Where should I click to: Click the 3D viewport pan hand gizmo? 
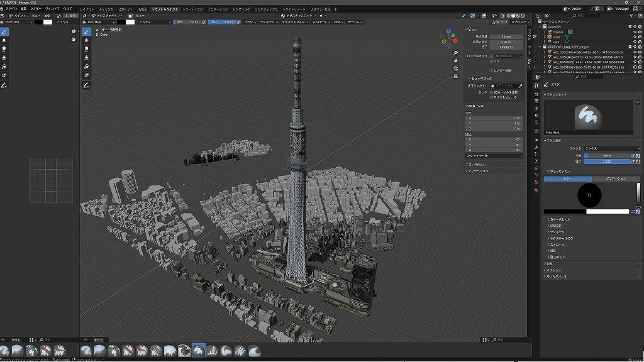455,61
